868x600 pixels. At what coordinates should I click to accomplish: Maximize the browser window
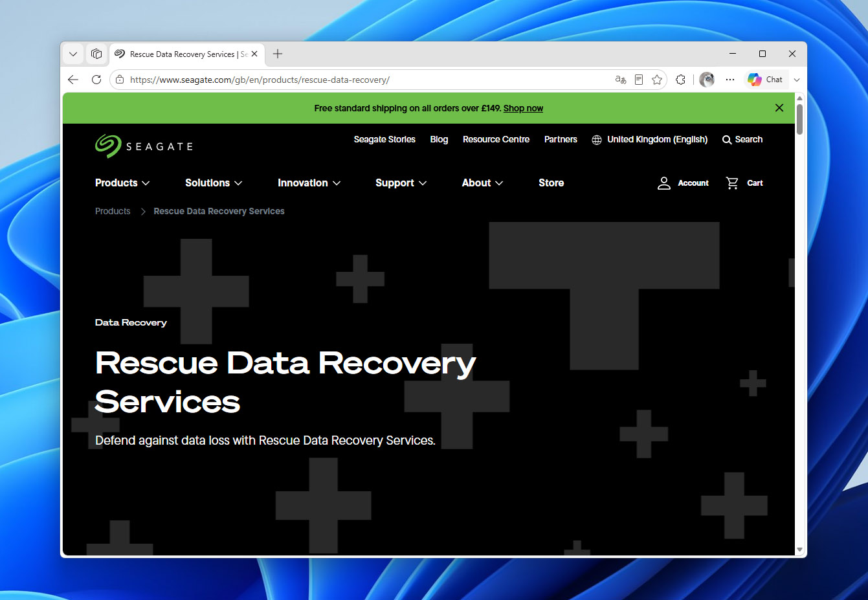tap(762, 54)
